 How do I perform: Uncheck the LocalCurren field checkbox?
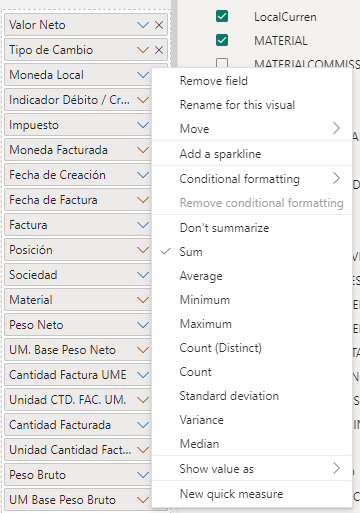coord(222,16)
